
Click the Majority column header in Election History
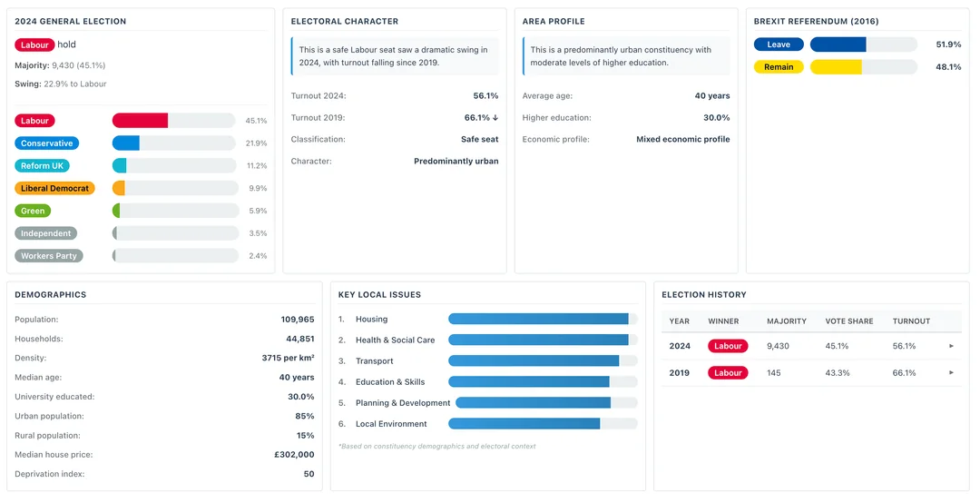tap(787, 321)
